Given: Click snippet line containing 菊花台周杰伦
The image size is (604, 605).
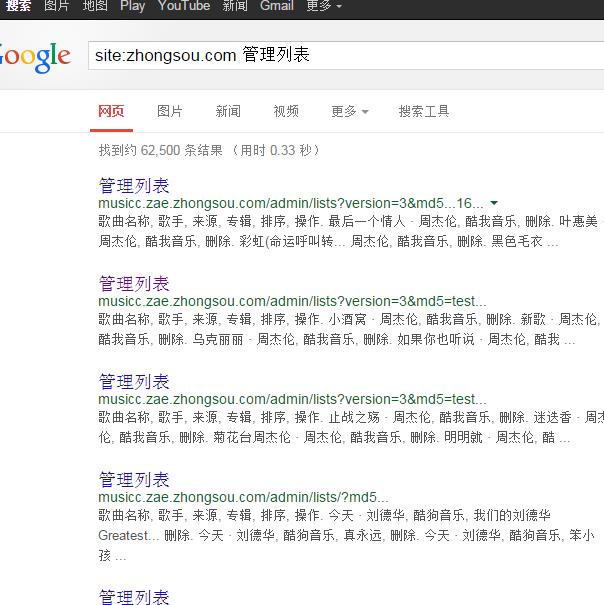Looking at the screenshot, I should point(334,438).
